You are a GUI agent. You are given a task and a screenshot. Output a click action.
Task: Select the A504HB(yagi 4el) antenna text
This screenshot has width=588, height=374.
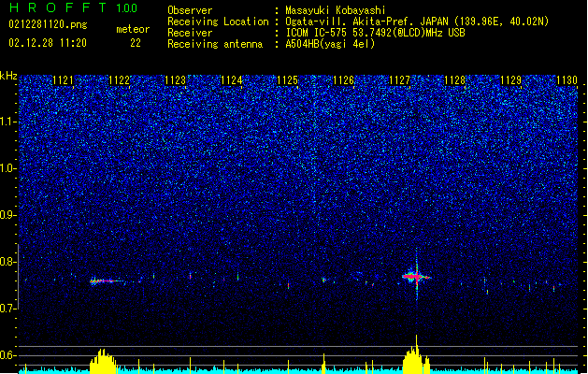[330, 44]
